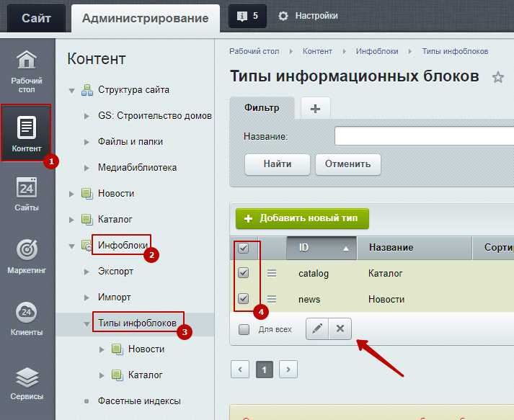Open the Маркетинг sidebar section

point(27,256)
